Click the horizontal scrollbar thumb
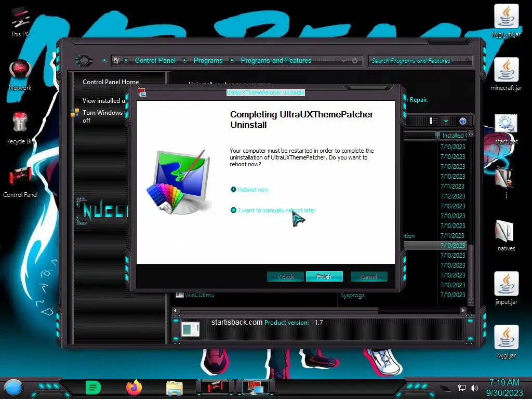The height and width of the screenshot is (399, 532). click(278, 311)
